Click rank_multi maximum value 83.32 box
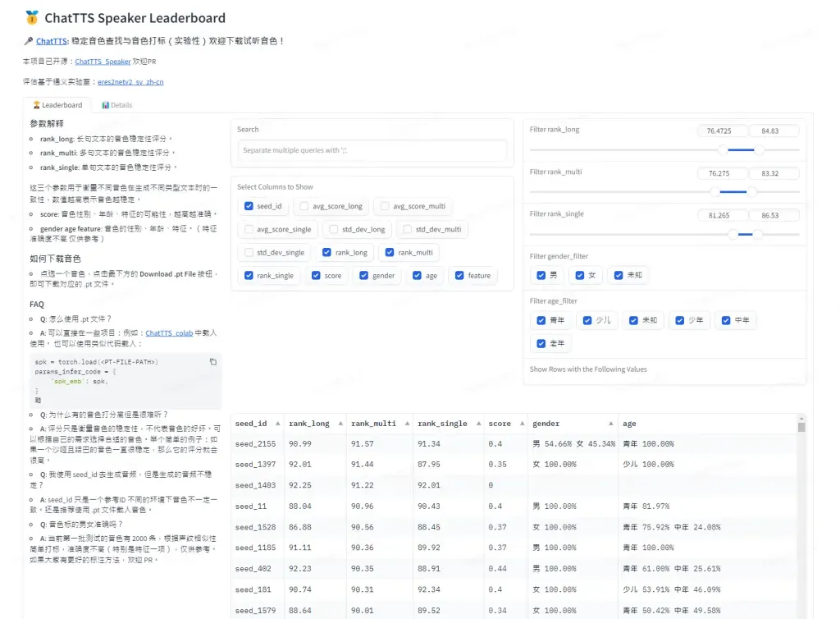The width and height of the screenshot is (840, 619). pyautogui.click(x=774, y=173)
